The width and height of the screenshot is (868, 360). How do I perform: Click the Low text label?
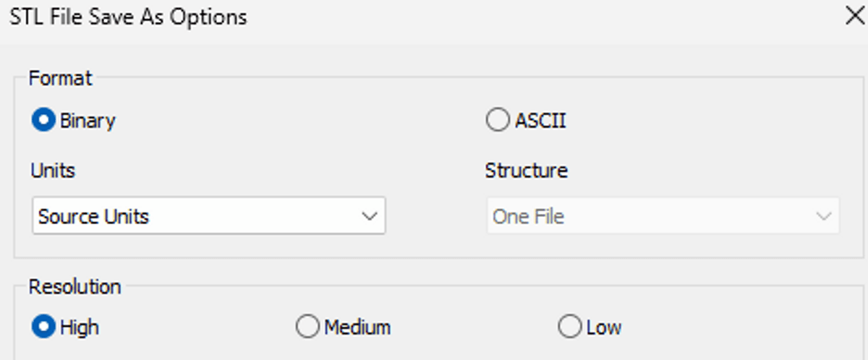pyautogui.click(x=604, y=327)
